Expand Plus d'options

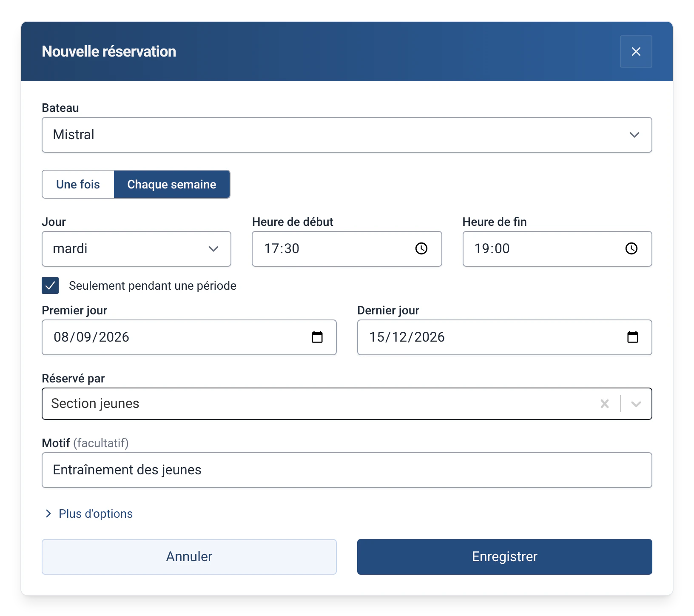[96, 513]
